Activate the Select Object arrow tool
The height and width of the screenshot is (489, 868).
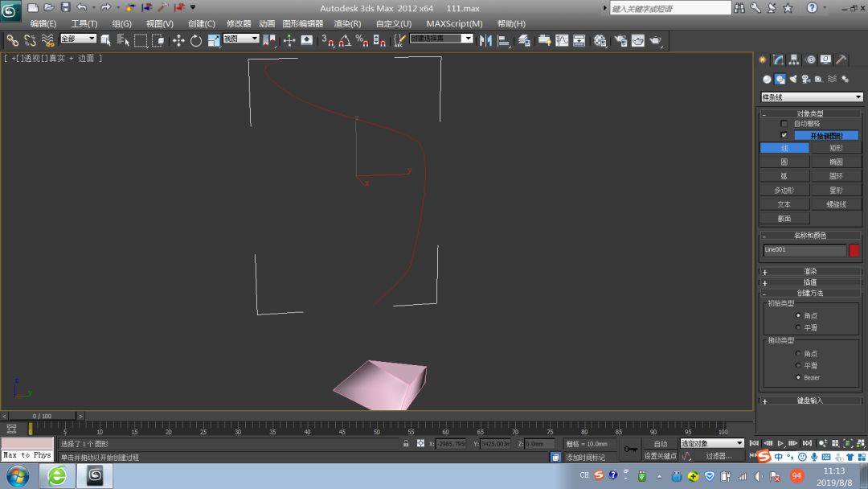coord(106,40)
